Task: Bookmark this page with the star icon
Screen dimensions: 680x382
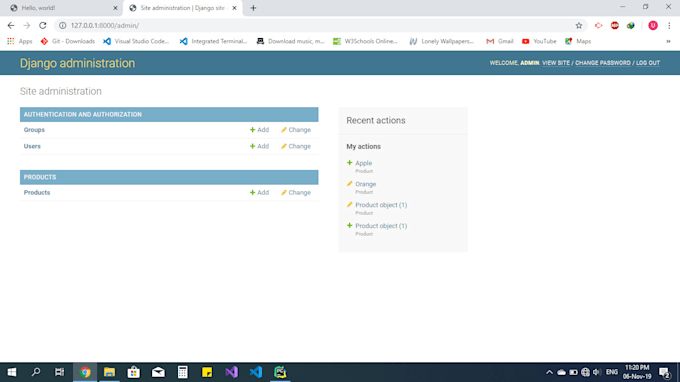Action: tap(579, 26)
